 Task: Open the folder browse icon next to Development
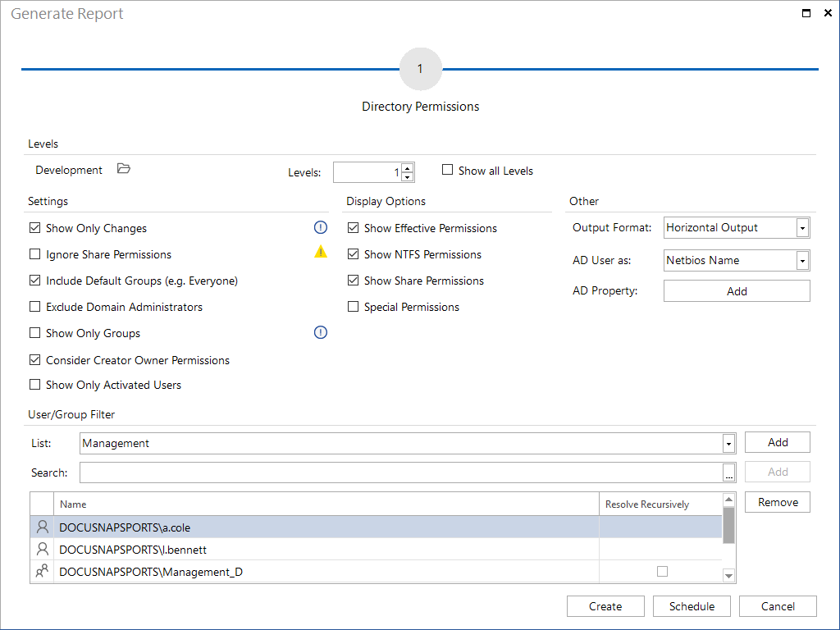pyautogui.click(x=124, y=169)
